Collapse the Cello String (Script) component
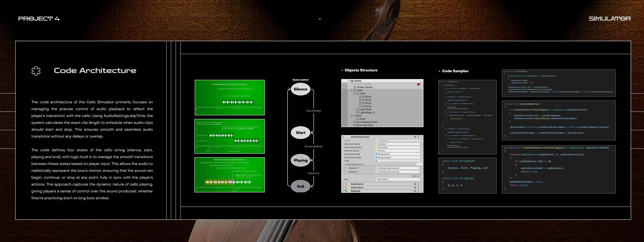 coord(343,137)
